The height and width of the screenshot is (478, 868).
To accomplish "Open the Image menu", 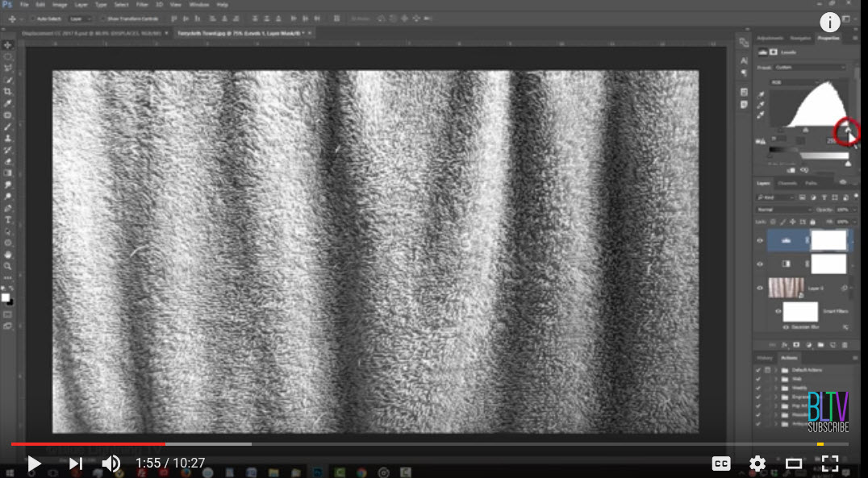I will click(59, 4).
